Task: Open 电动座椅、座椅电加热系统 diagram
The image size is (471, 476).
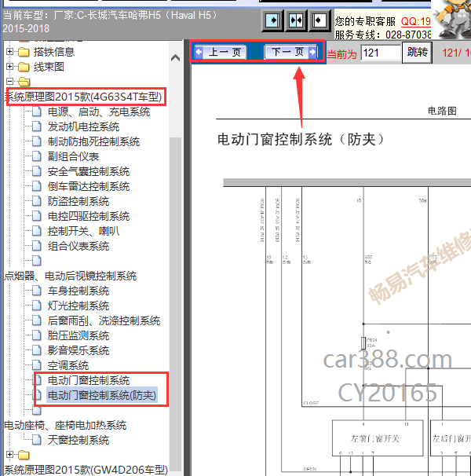Action: [65, 425]
